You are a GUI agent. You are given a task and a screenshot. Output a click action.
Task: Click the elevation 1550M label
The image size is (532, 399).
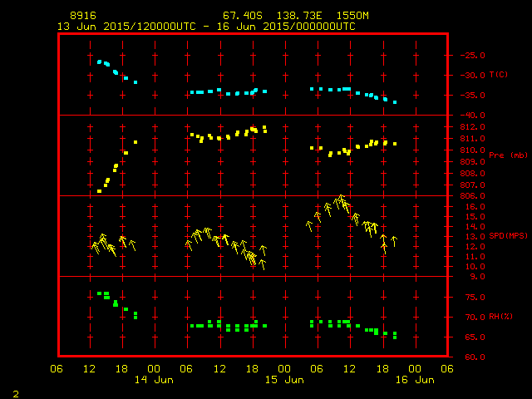click(x=350, y=16)
